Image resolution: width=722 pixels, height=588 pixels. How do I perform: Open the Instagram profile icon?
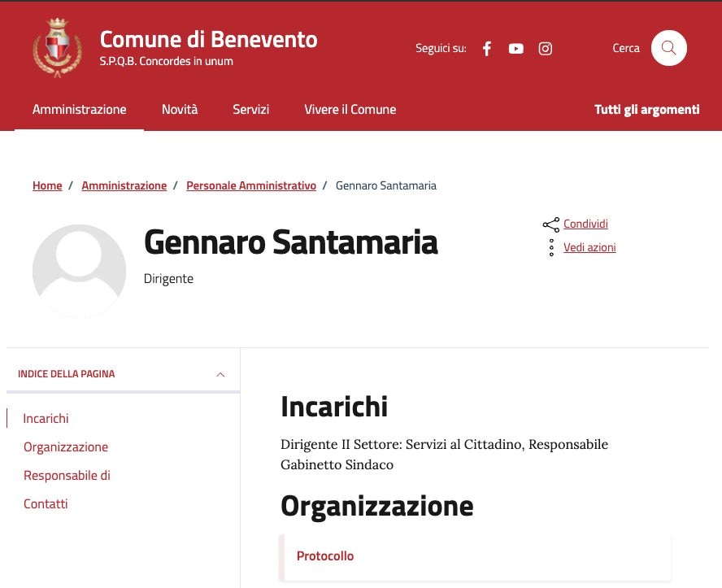coord(546,49)
